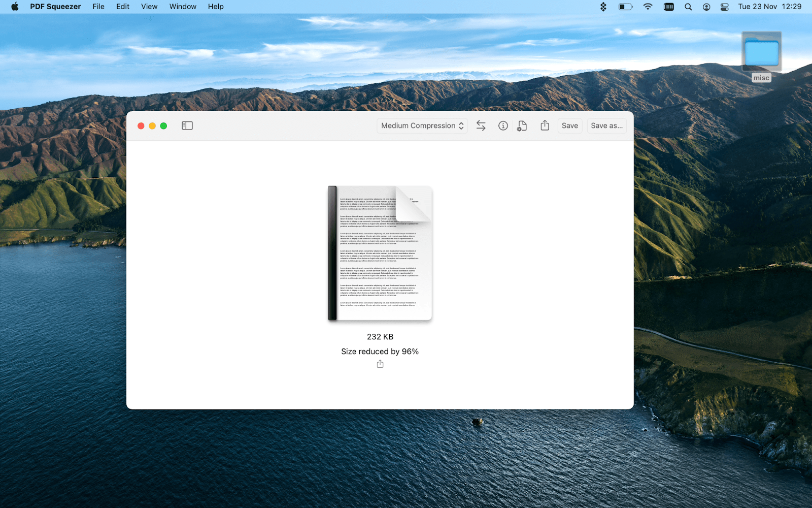Click the battery status icon
Screen dimensions: 812x508
point(625,7)
